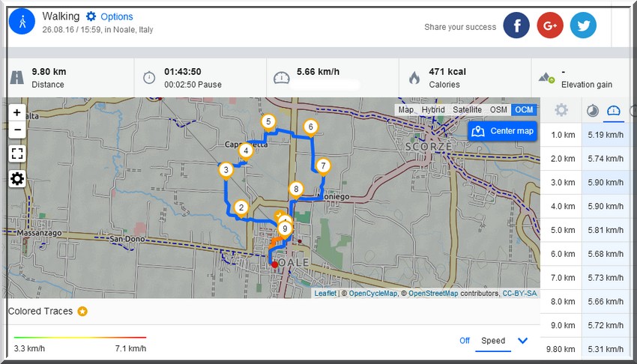This screenshot has width=637, height=364.
Task: Share on Facebook icon
Action: click(516, 25)
